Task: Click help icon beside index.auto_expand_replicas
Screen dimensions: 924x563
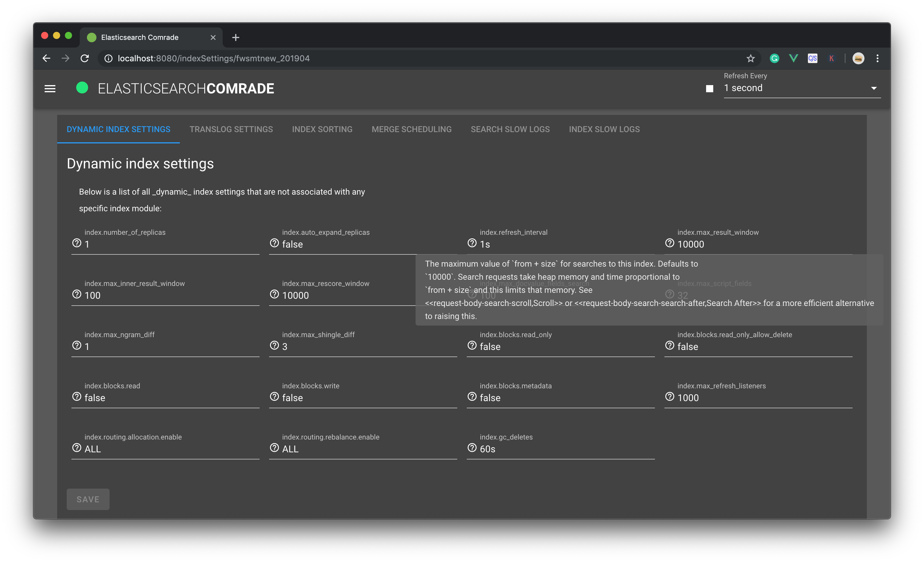Action: pyautogui.click(x=274, y=243)
